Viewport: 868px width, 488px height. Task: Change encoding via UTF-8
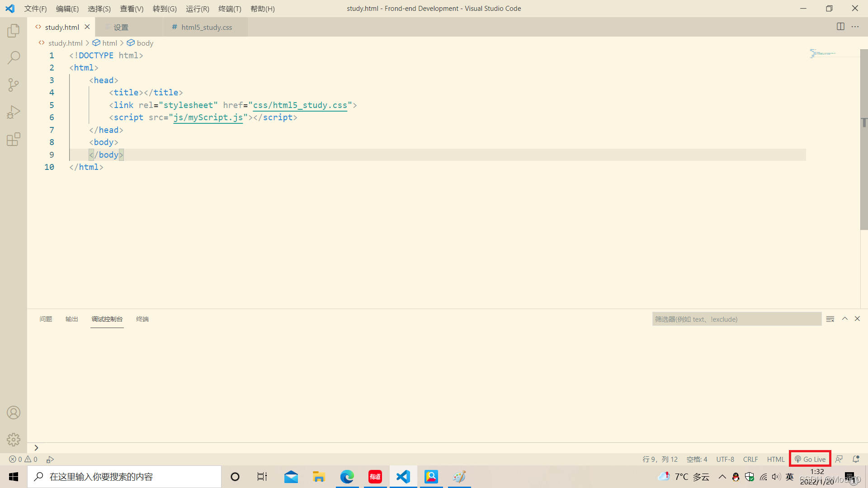click(x=725, y=459)
